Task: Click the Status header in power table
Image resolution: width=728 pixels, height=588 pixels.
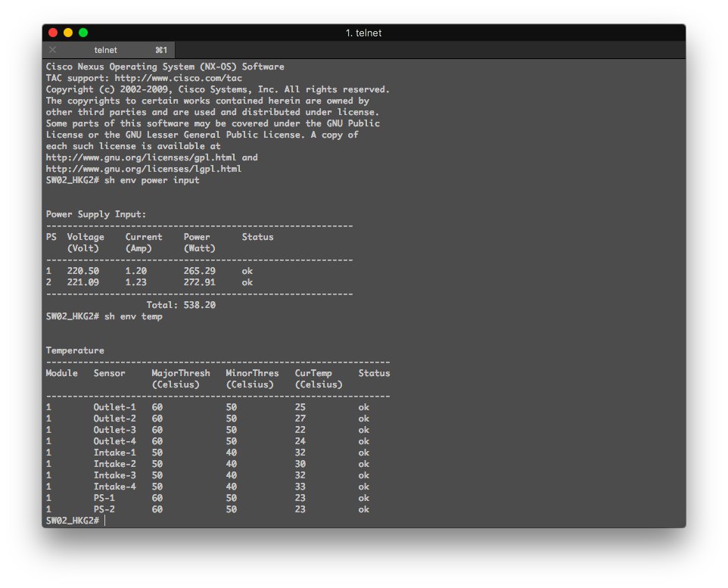Action: (258, 237)
